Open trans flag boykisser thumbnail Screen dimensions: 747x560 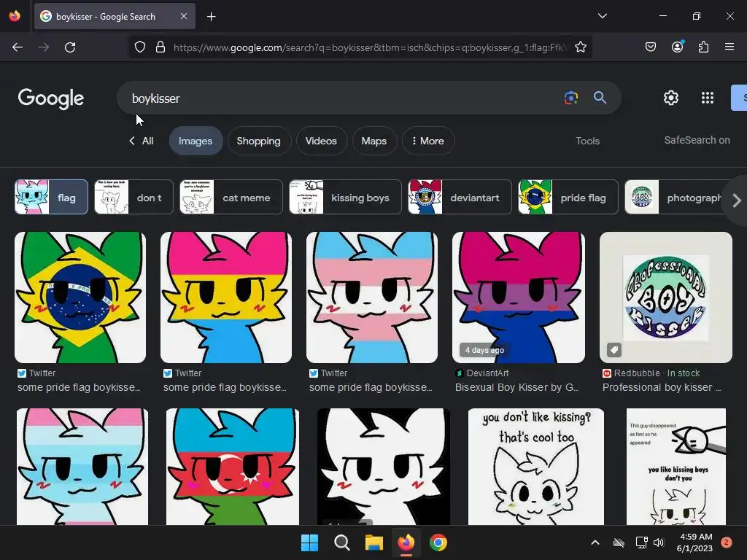pyautogui.click(x=372, y=297)
